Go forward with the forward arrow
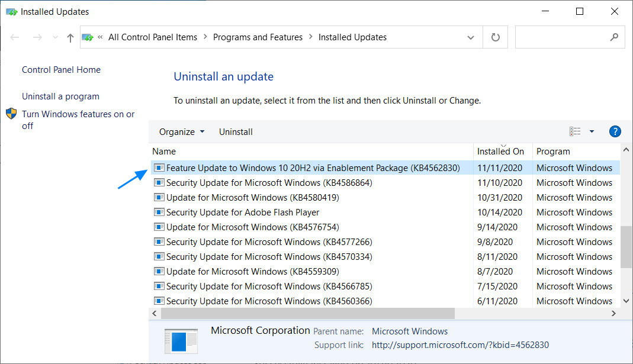Viewport: 633px width, 364px height. pos(37,37)
